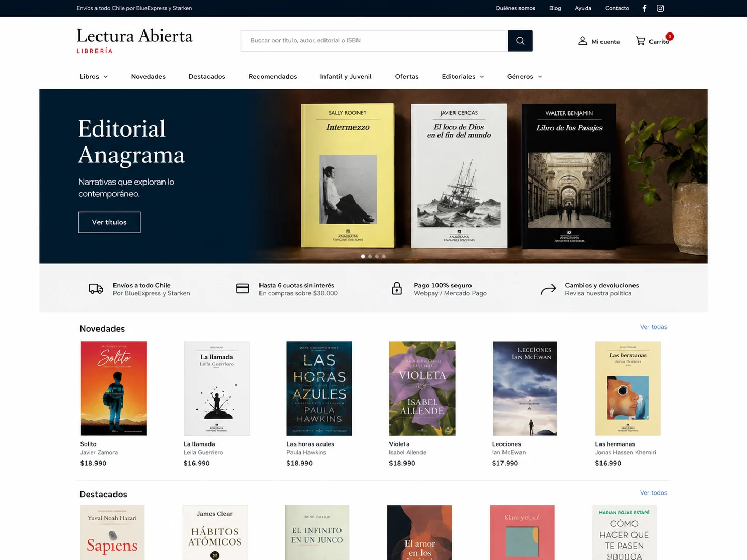Screen dimensions: 747x560
Task: Open the Recomendados menu item
Action: [272, 77]
